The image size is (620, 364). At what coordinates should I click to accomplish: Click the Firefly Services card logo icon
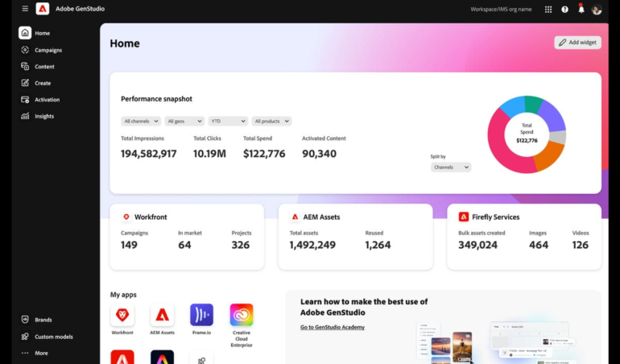(464, 217)
